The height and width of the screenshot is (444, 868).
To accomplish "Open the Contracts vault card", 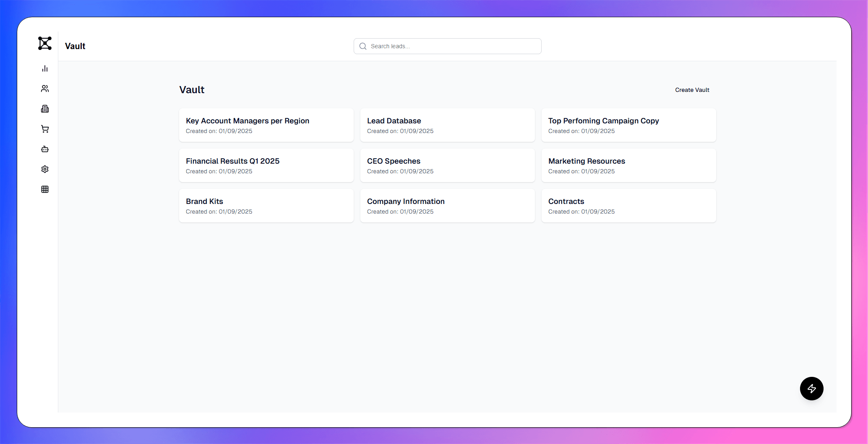I will (628, 206).
